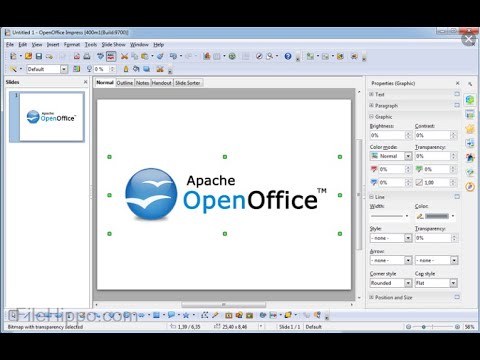Collapse the Line section
The height and width of the screenshot is (360, 480).
click(371, 197)
